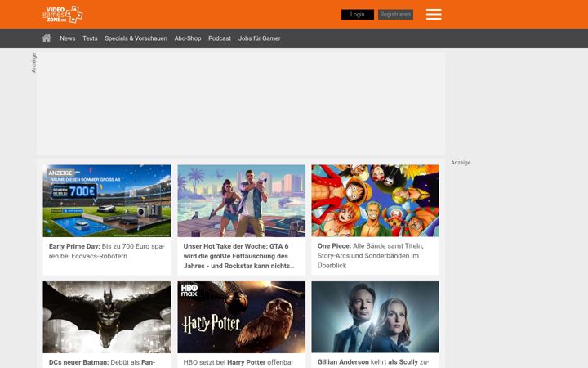Open the hamburger menu
The image size is (588, 368).
point(434,14)
